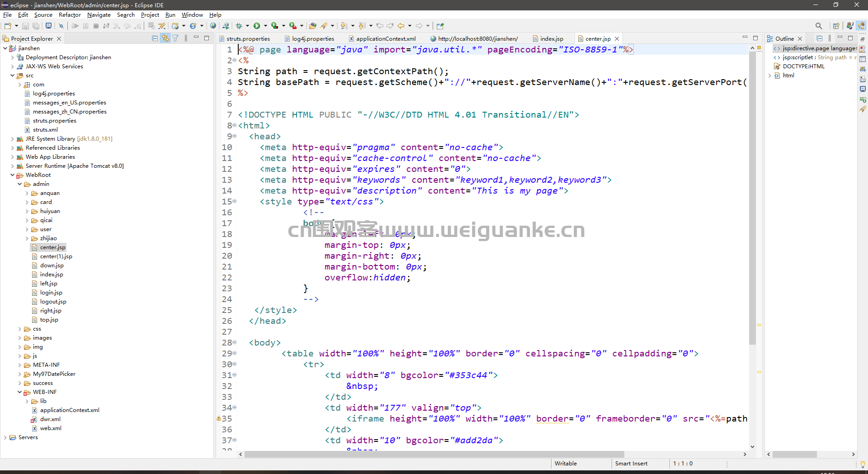
Task: Collapse the admin folder node
Action: pos(19,184)
